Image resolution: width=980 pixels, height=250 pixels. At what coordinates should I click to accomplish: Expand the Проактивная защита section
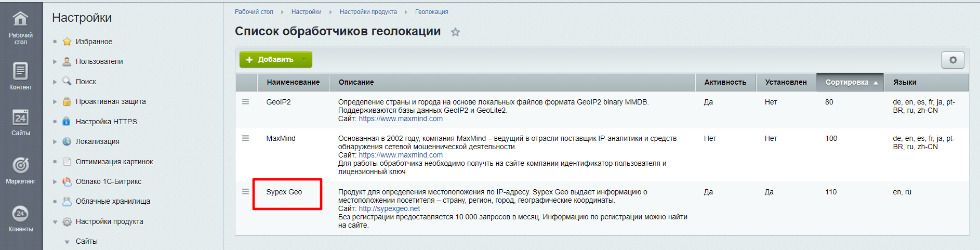click(x=55, y=102)
